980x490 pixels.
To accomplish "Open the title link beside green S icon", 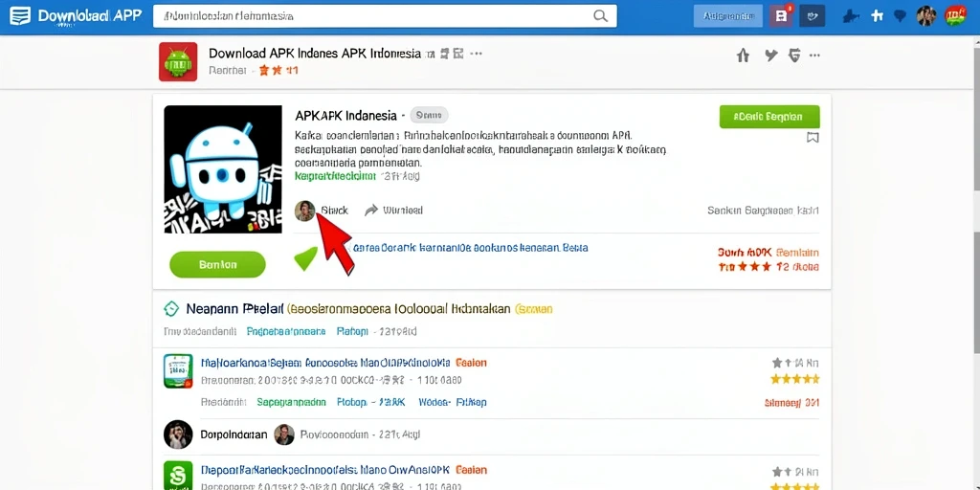I will [325, 469].
